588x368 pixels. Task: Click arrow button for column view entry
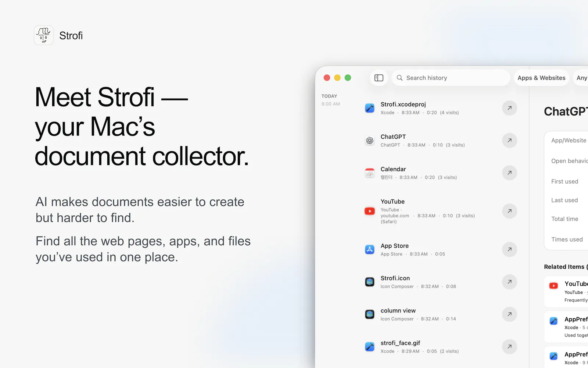click(509, 314)
